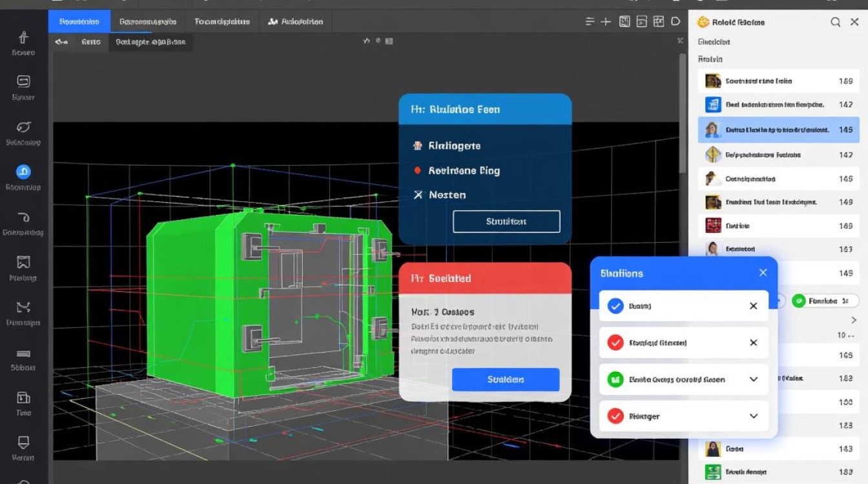Screen dimensions: 868x484
Task: Toggle the red checkmark in bottom panel row
Action: pyautogui.click(x=615, y=416)
